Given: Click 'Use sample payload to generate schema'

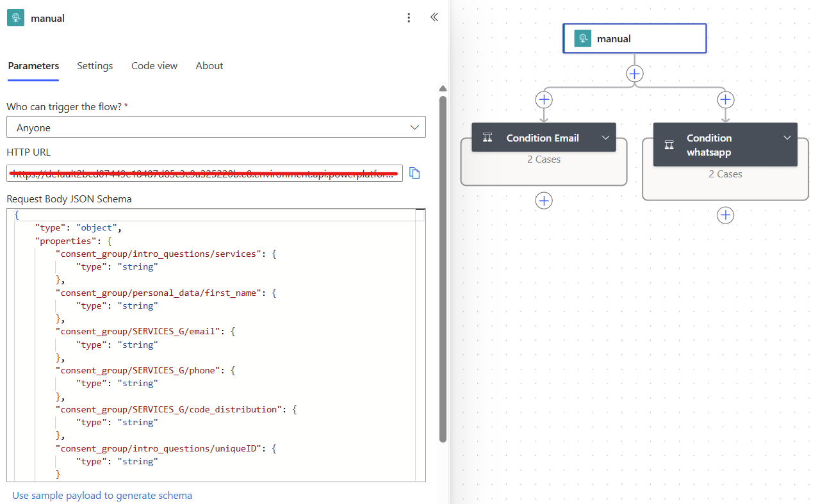Looking at the screenshot, I should 102,495.
